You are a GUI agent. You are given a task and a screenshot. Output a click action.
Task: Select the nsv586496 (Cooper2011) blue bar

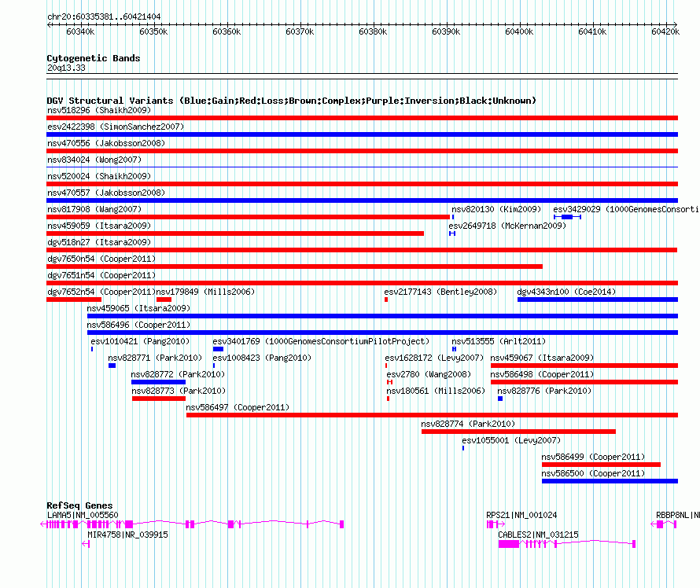pyautogui.click(x=382, y=333)
